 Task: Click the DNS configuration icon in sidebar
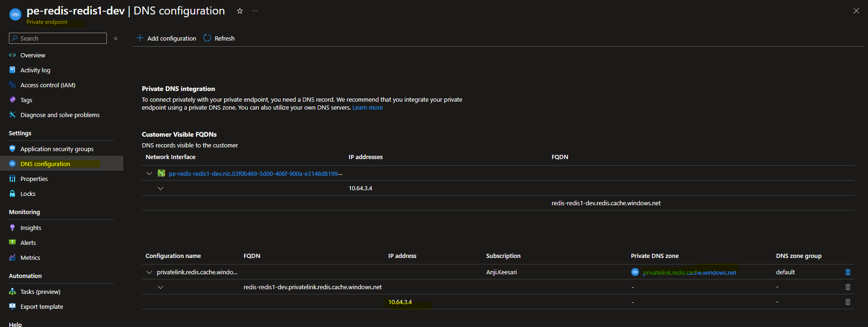(13, 164)
